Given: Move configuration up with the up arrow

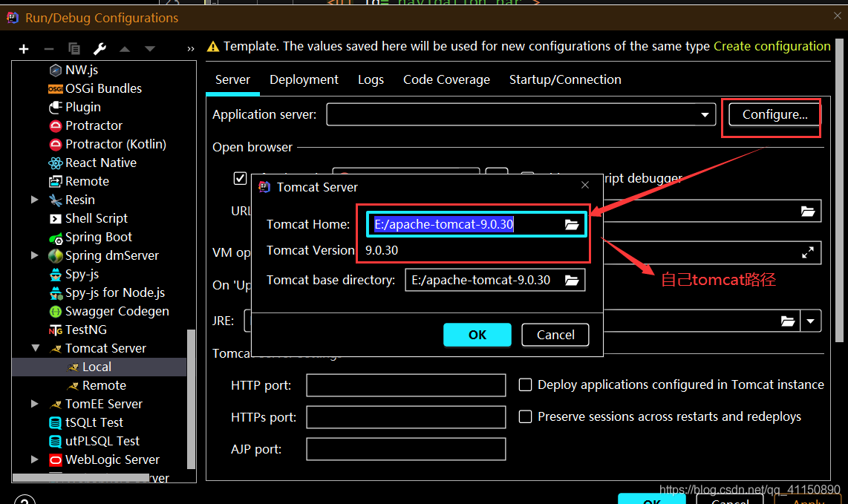Looking at the screenshot, I should coord(125,49).
